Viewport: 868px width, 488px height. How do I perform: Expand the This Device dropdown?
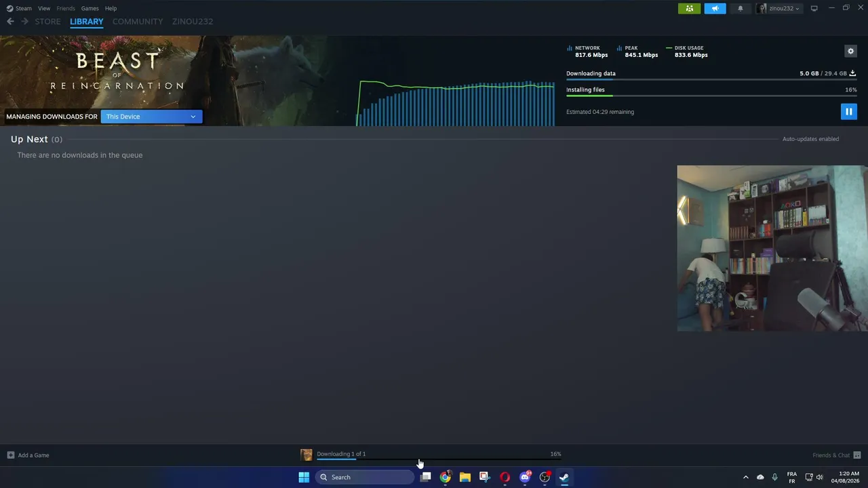click(x=151, y=117)
